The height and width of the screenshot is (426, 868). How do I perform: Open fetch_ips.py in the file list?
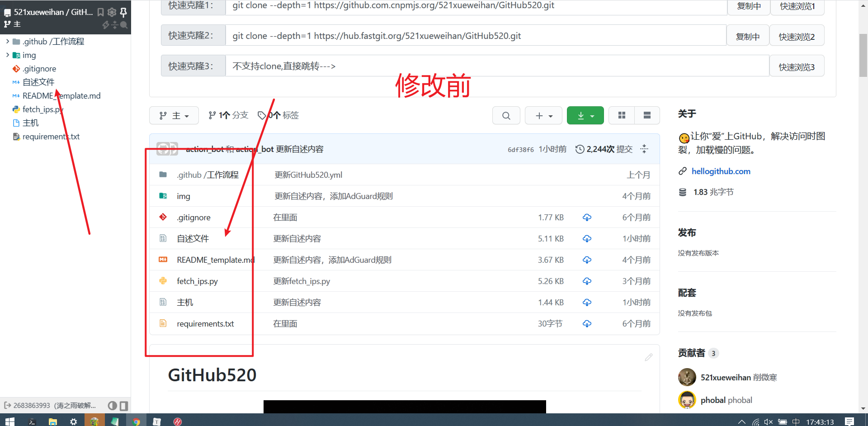coord(197,281)
